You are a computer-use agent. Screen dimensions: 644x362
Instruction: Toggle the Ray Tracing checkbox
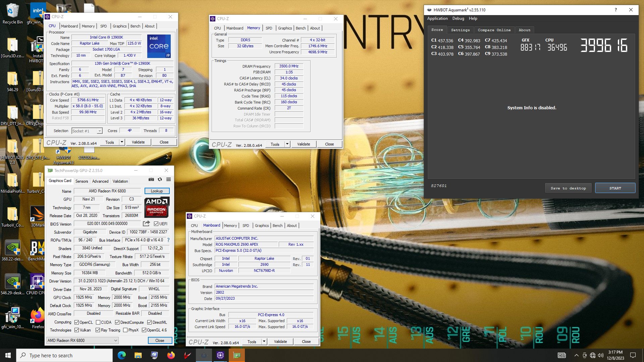tap(98, 330)
